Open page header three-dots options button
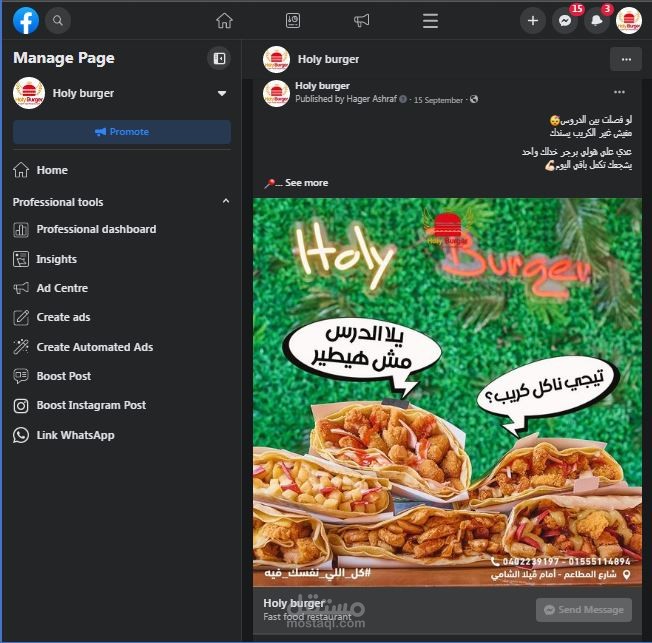The height and width of the screenshot is (643, 652). 626,59
